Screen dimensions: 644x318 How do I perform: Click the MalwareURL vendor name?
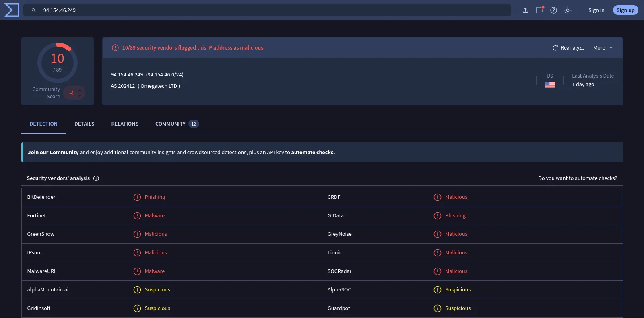click(x=42, y=271)
